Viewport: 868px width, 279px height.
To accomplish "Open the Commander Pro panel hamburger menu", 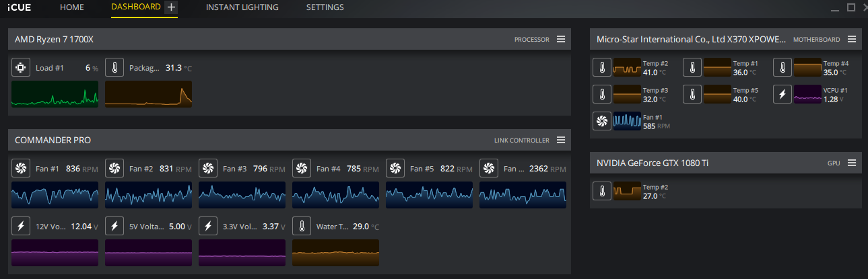I will point(560,140).
